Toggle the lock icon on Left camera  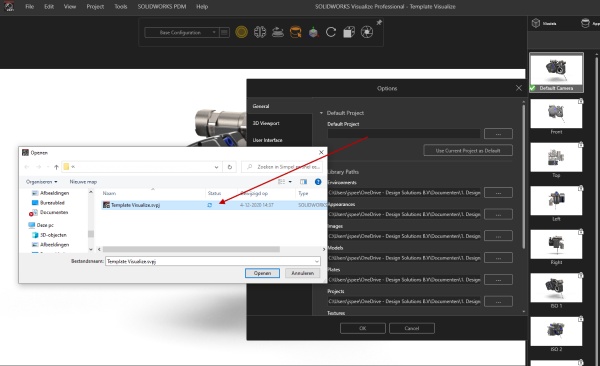[x=580, y=188]
